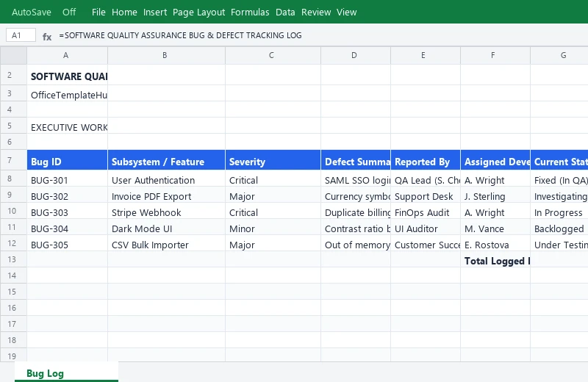Select Major severity for BUG-305

[273, 243]
